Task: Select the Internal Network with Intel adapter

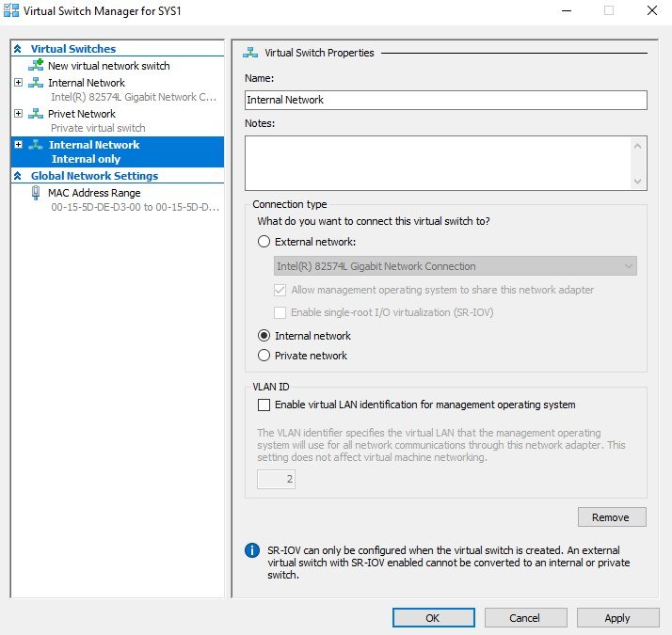Action: pos(87,82)
